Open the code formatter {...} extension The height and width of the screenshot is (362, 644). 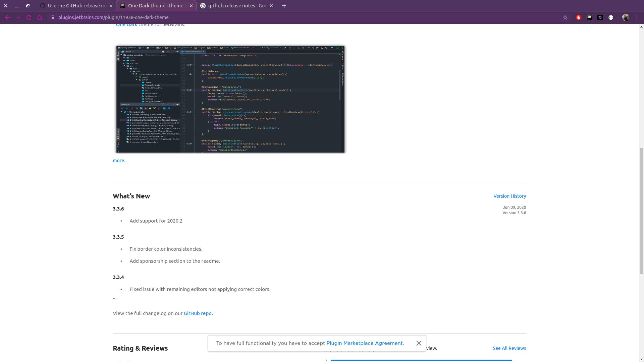[x=611, y=17]
